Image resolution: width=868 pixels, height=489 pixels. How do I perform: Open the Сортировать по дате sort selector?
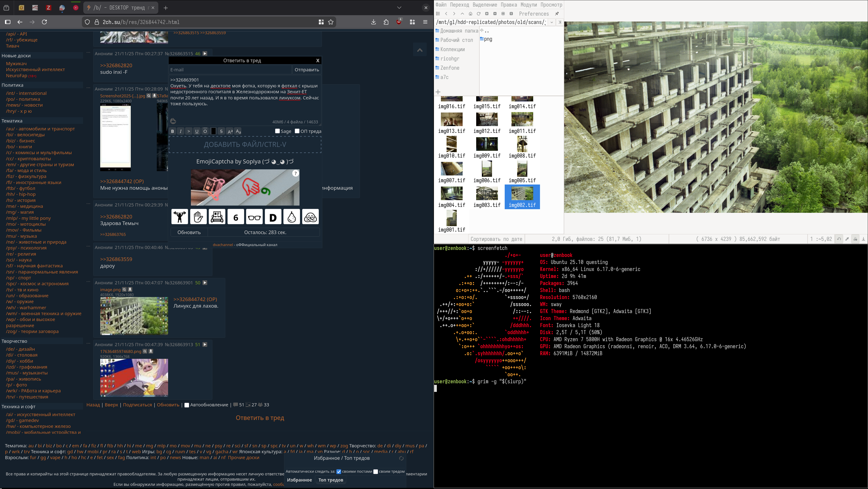496,239
